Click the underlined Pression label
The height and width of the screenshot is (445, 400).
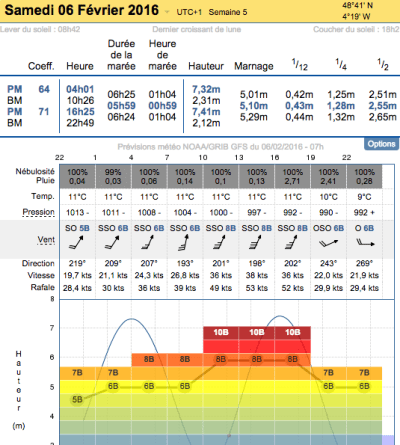pyautogui.click(x=38, y=212)
